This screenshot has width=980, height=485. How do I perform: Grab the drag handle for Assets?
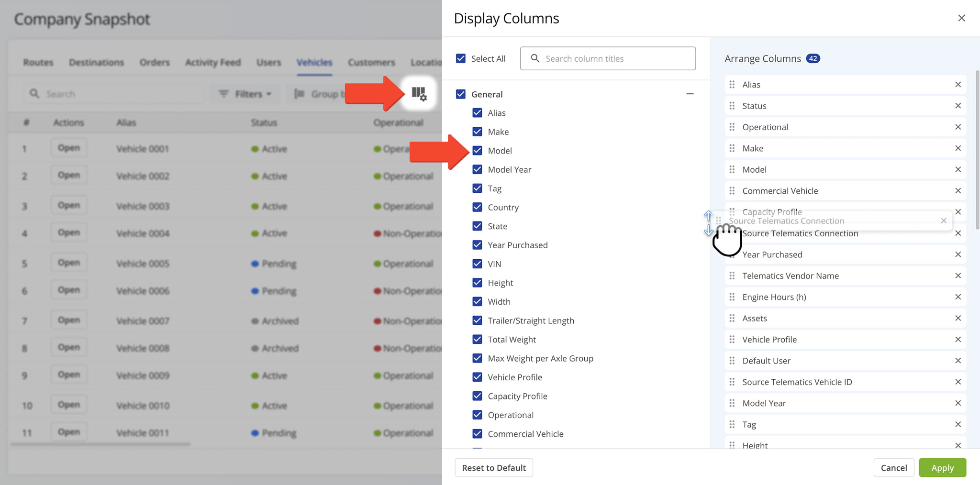pos(732,318)
